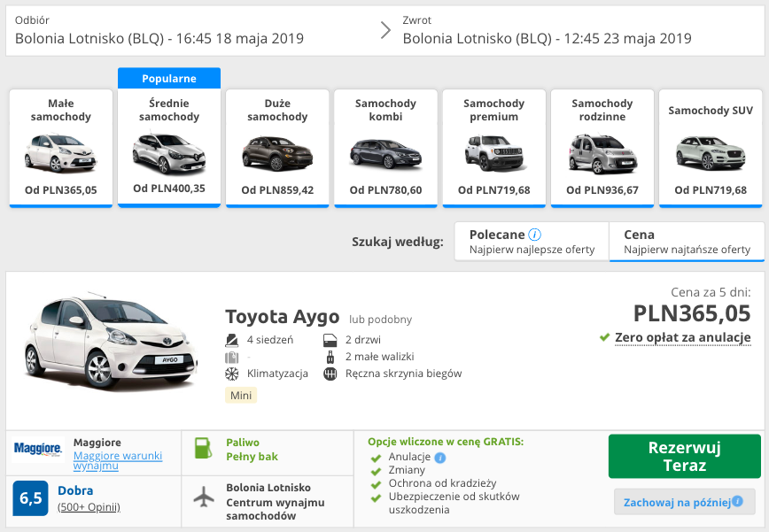769x532 pixels.
Task: Open Maggiore warunki wynajmu link
Action: pos(118,460)
